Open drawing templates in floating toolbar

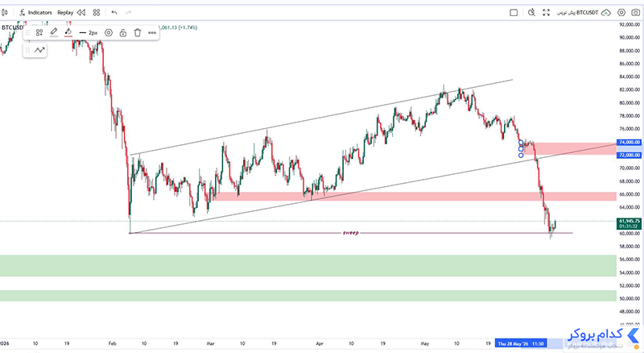[39, 32]
